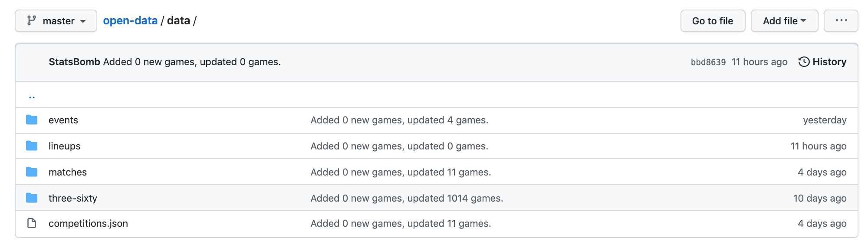868x252 pixels.
Task: Open the competitions.json file
Action: click(x=88, y=223)
